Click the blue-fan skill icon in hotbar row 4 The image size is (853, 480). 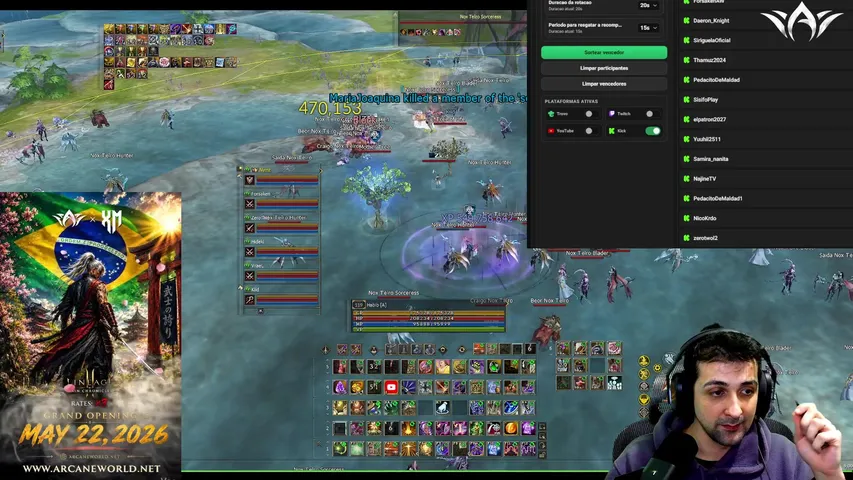[x=409, y=387]
